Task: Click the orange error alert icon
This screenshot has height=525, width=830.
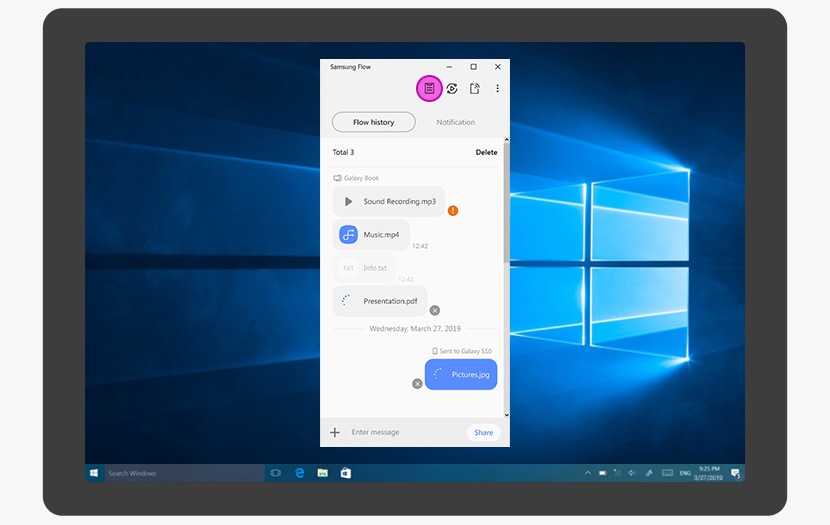Action: (453, 211)
